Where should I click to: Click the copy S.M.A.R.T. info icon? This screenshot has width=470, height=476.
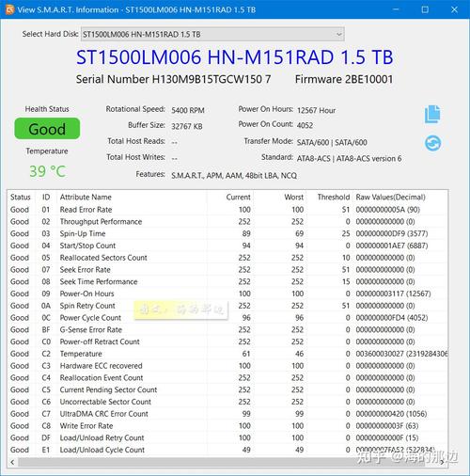(432, 114)
